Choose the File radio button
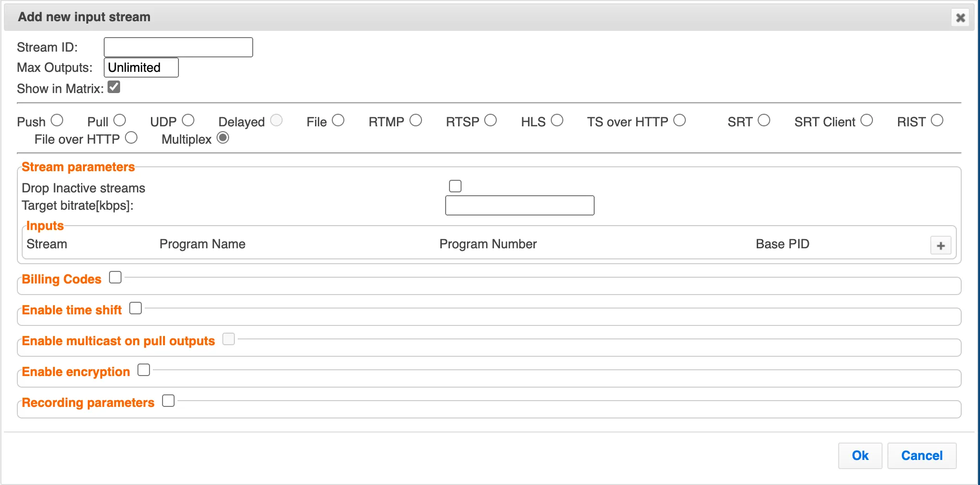This screenshot has width=980, height=485. [338, 120]
